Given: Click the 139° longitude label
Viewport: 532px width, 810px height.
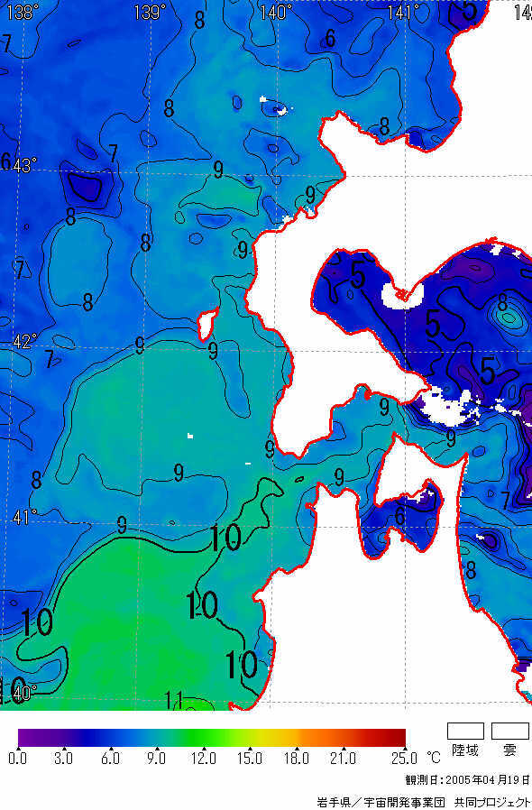Looking at the screenshot, I should (150, 12).
